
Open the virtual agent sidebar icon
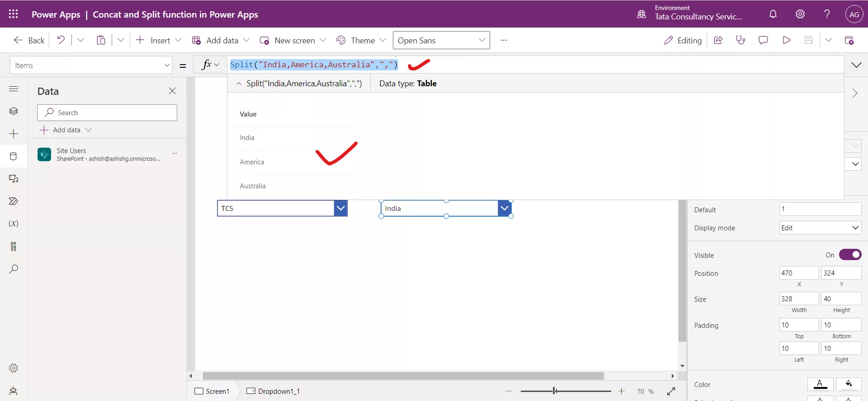14,391
